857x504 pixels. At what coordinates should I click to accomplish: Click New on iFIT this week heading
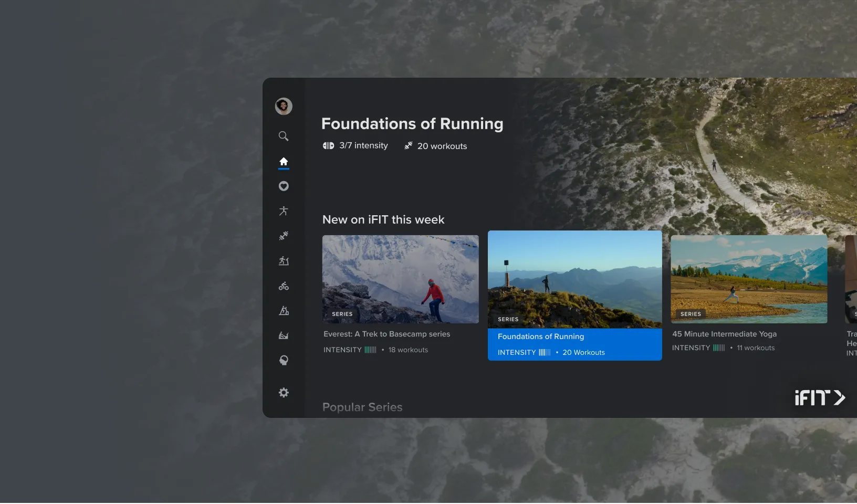383,220
